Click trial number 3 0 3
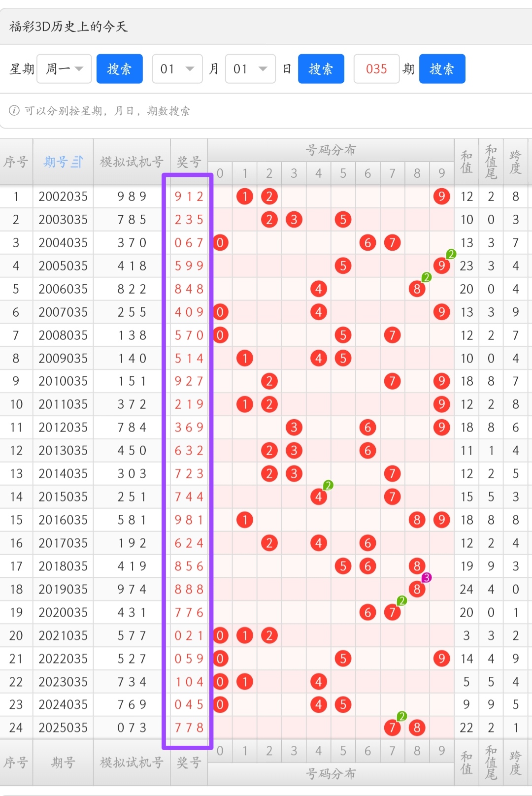 click(x=132, y=474)
